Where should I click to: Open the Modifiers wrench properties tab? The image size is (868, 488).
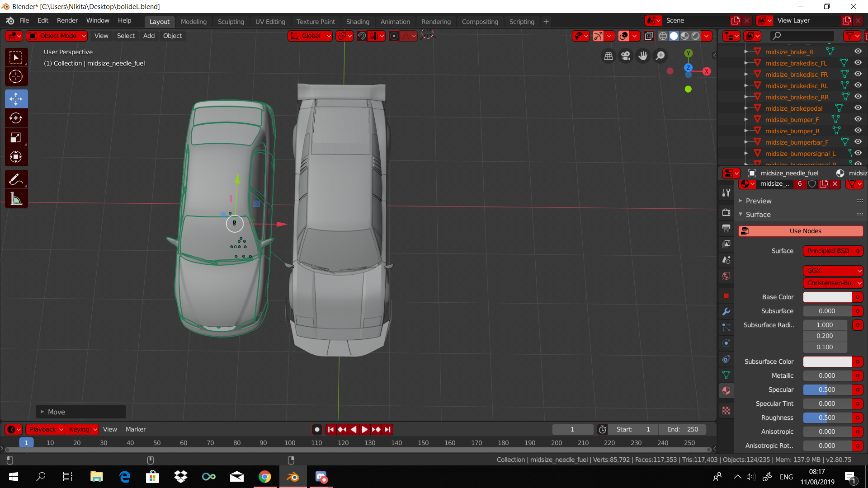point(726,311)
